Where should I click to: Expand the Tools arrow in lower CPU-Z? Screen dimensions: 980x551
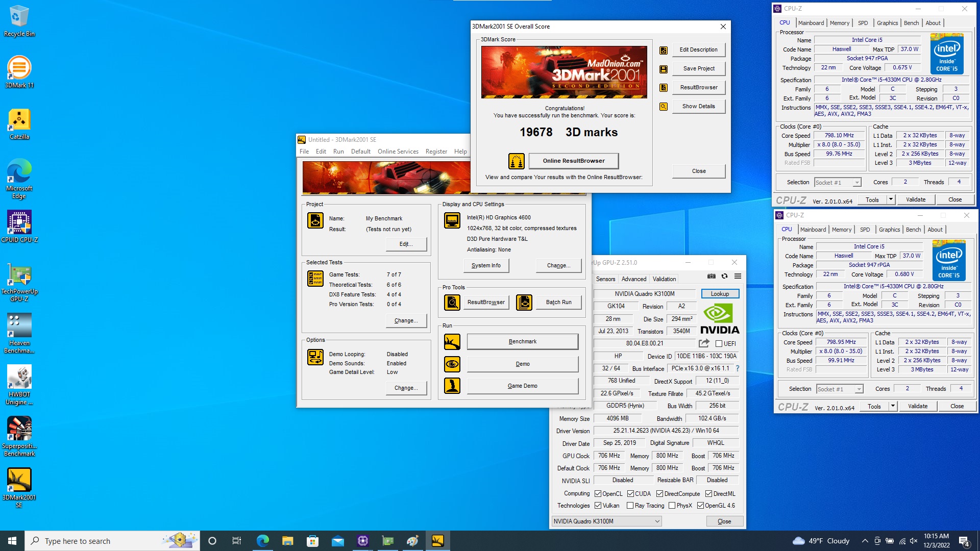(893, 407)
